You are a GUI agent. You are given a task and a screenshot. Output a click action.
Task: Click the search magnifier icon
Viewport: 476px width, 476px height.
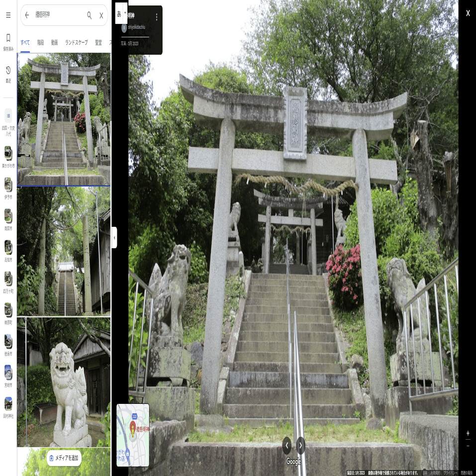89,15
